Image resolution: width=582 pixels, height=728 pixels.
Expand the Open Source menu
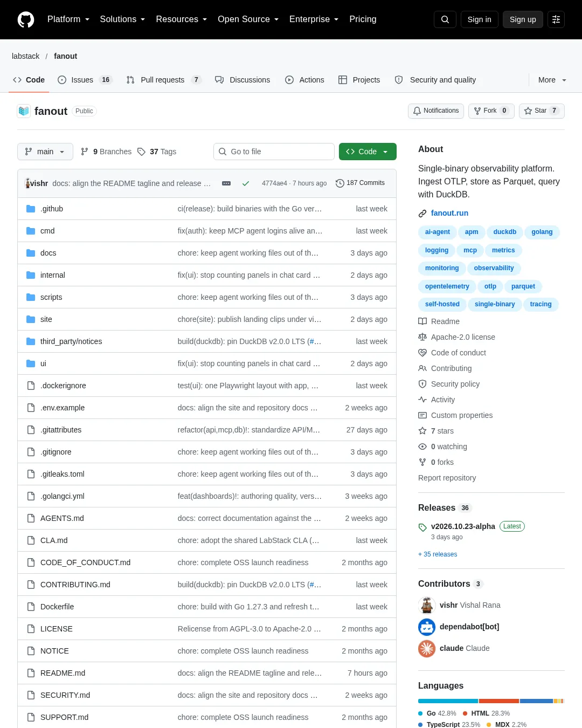coord(248,19)
